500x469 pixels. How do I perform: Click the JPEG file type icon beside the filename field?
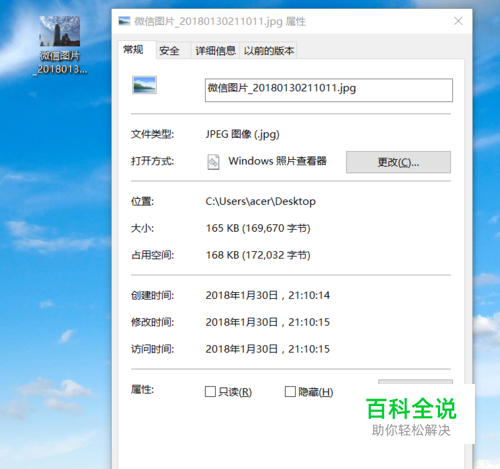pyautogui.click(x=144, y=85)
